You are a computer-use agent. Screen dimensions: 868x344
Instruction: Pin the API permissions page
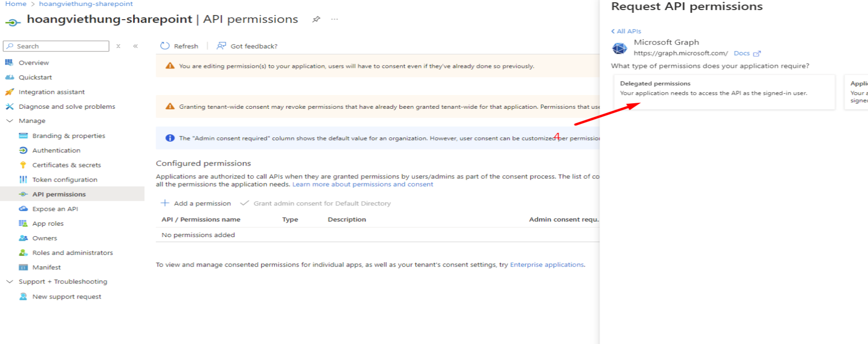(x=316, y=19)
